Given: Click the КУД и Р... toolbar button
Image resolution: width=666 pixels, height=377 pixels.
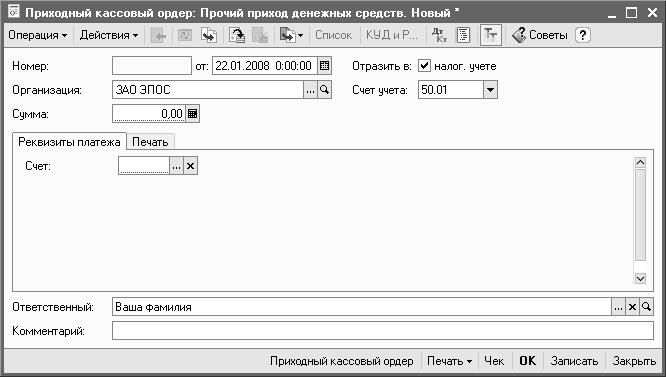Looking at the screenshot, I should [x=392, y=35].
